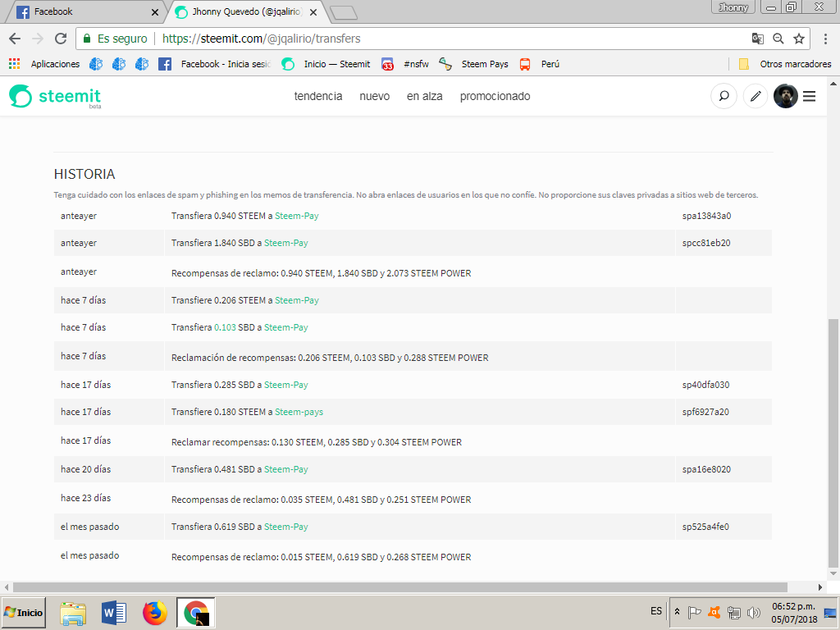Open the tendencia feed
840x630 pixels.
coord(318,97)
